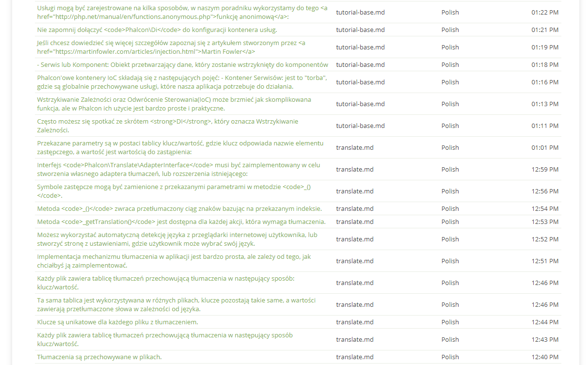This screenshot has height=365, width=588.
Task: Click translate.md file name at 12:40 PM row
Action: pyautogui.click(x=355, y=357)
